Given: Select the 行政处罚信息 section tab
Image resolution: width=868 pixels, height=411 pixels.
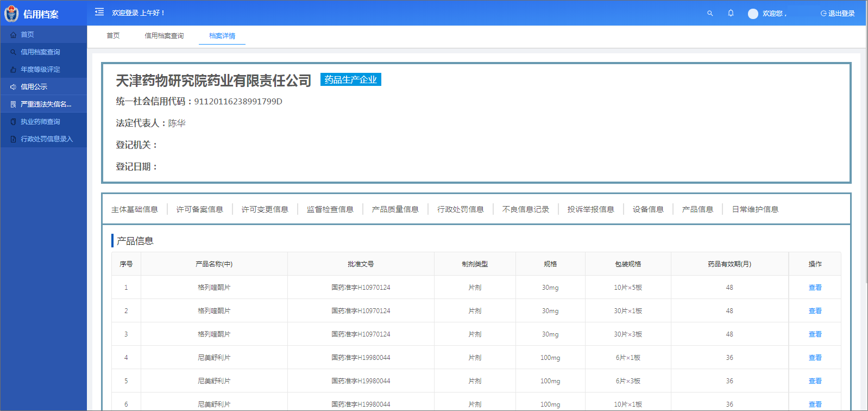Looking at the screenshot, I should [x=461, y=209].
